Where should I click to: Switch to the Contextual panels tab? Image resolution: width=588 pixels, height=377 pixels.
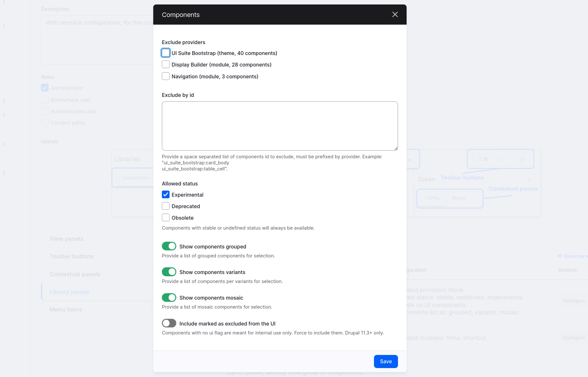click(x=75, y=274)
